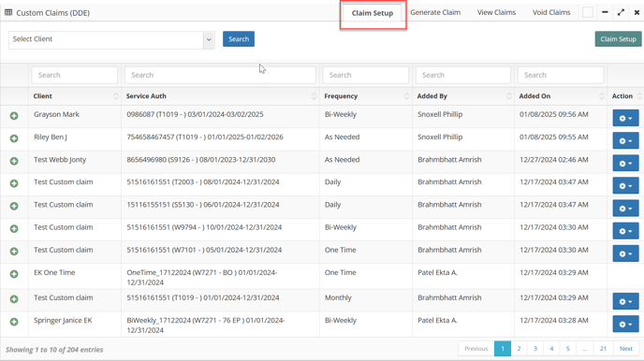Go to pagination page 2
Viewport: 644px width, 361px height.
[519, 349]
